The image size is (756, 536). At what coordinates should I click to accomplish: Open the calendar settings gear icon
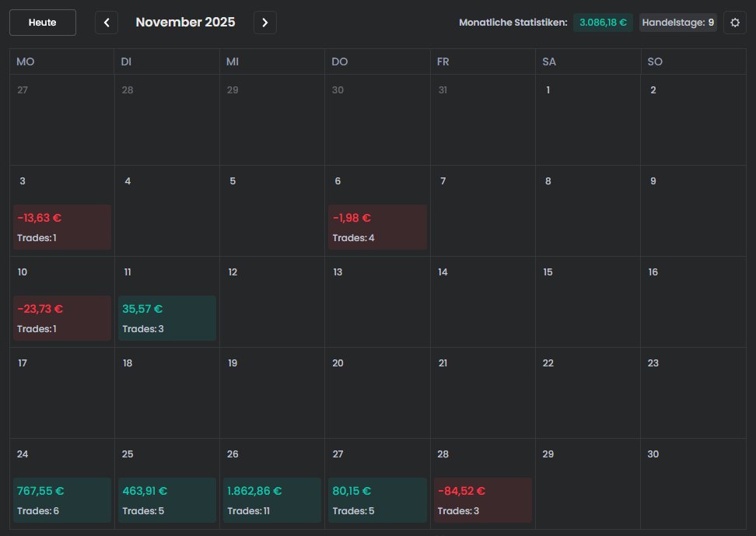pos(735,23)
